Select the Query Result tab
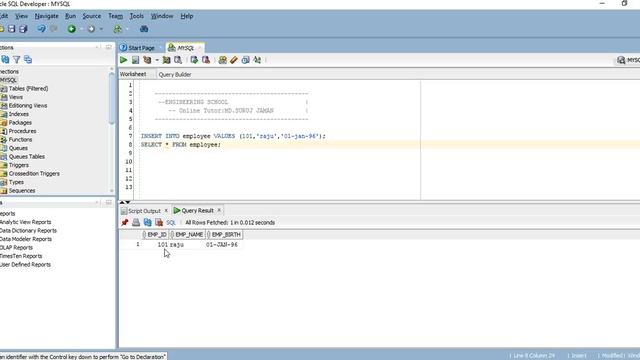Screen dimensions: 640x360 198,211
